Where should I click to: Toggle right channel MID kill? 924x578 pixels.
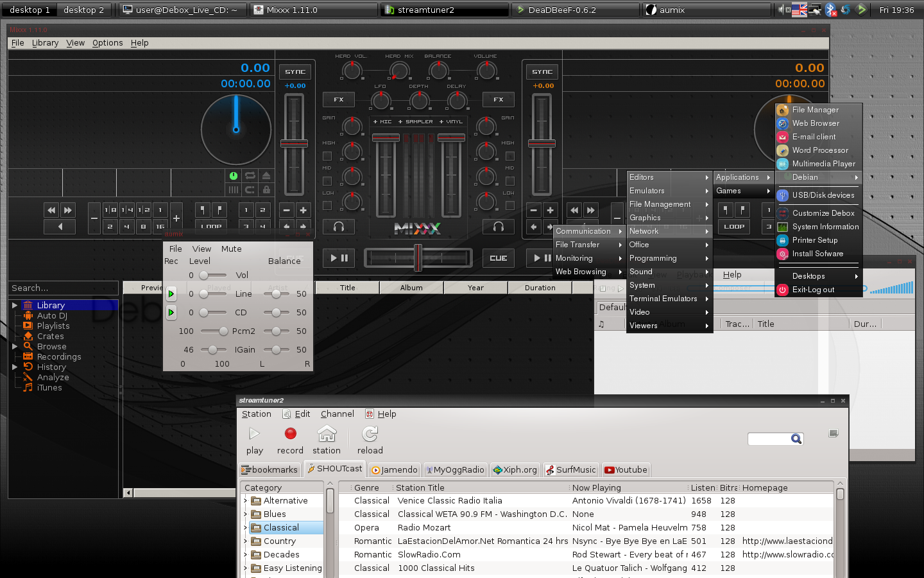tap(510, 181)
